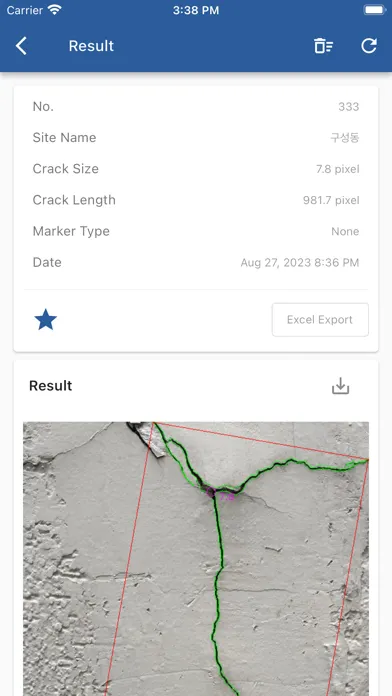Tap the Marker Type None value
Screen dimensions: 392x696
[345, 231]
